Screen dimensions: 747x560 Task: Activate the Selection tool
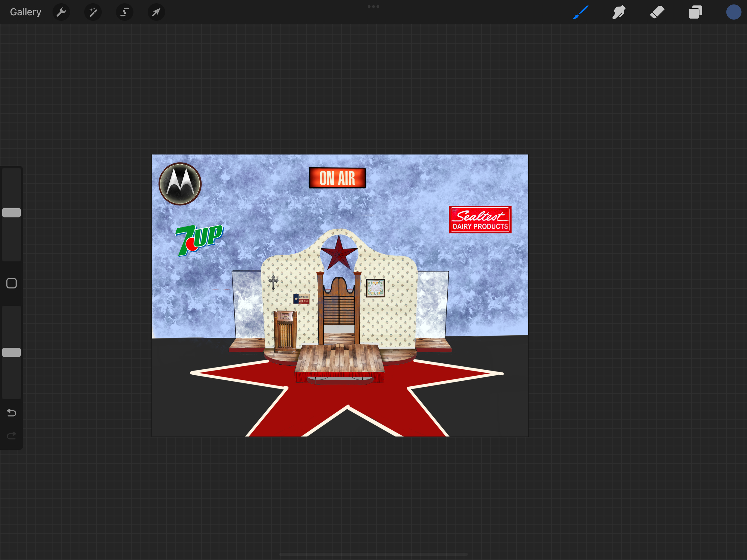(125, 12)
